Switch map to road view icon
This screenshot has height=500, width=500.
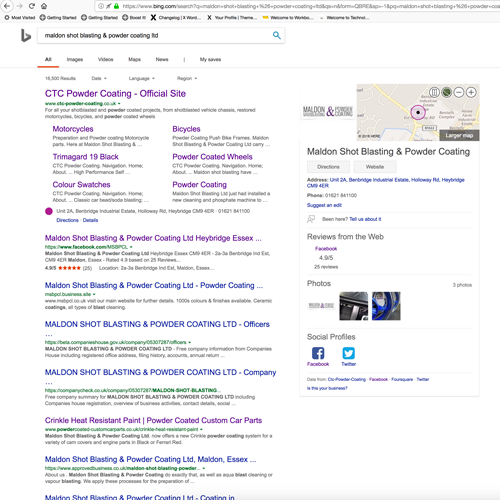coord(434,92)
